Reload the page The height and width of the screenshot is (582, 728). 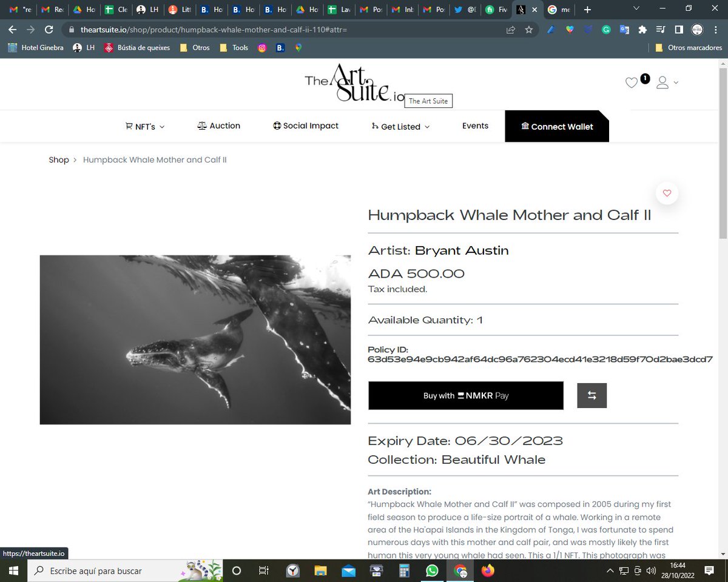pos(49,30)
